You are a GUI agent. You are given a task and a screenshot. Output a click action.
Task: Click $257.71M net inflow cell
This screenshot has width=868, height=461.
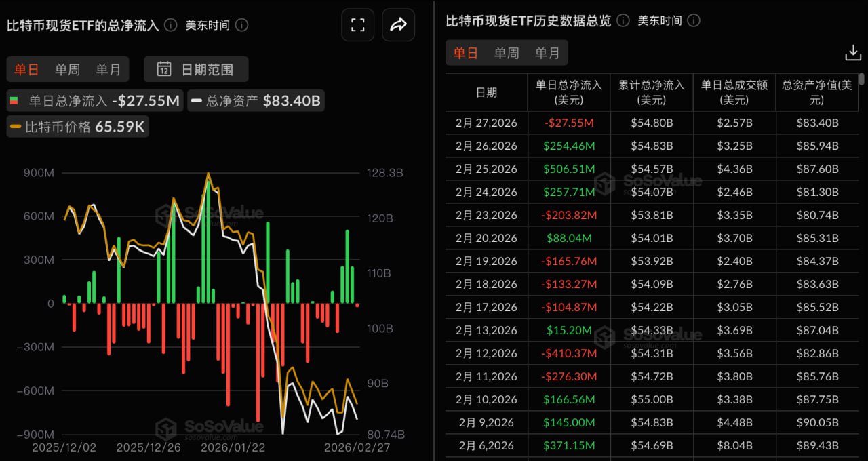569,192
